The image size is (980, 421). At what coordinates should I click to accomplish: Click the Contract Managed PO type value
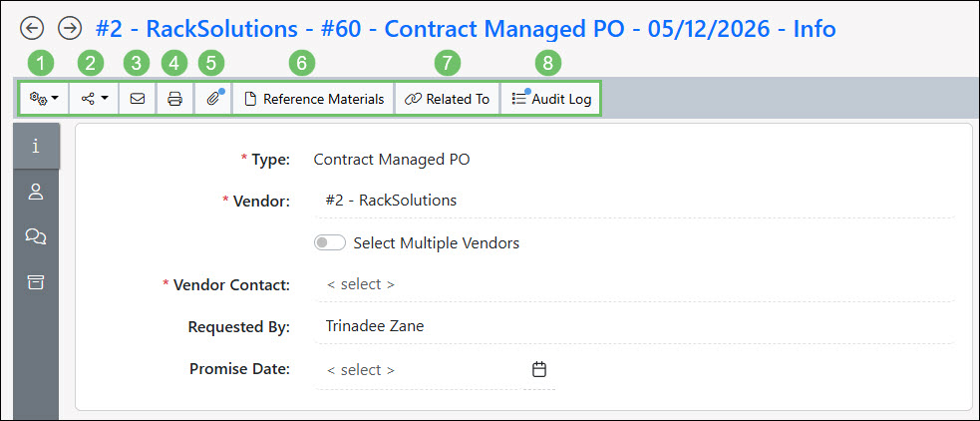[391, 160]
